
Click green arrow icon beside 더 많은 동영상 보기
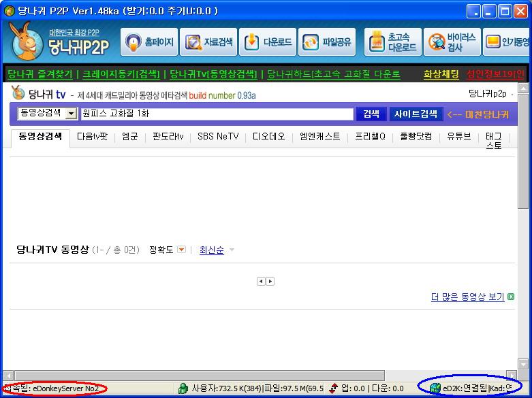pyautogui.click(x=511, y=297)
